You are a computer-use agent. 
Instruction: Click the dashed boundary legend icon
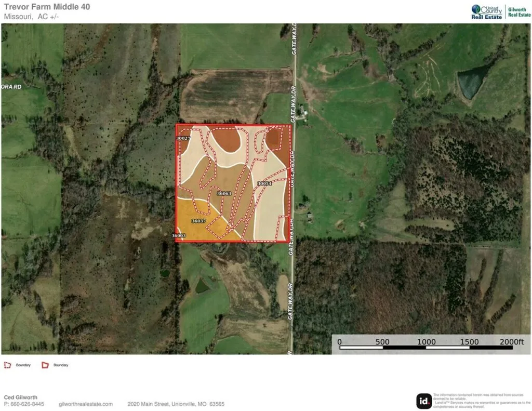(8, 365)
